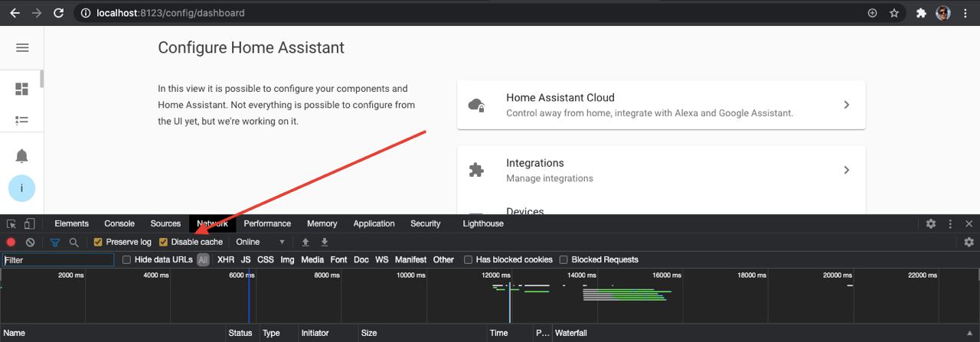
Task: Open Chrome's three-dot menu
Action: 966,13
